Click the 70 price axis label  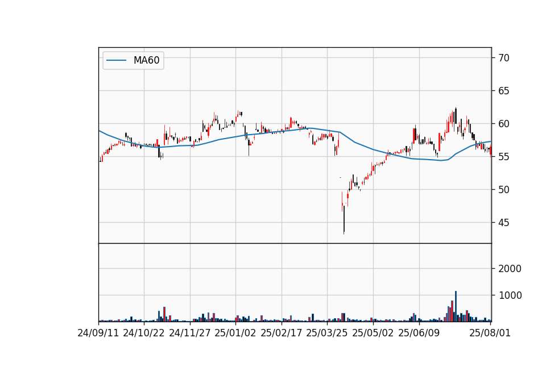click(x=503, y=58)
